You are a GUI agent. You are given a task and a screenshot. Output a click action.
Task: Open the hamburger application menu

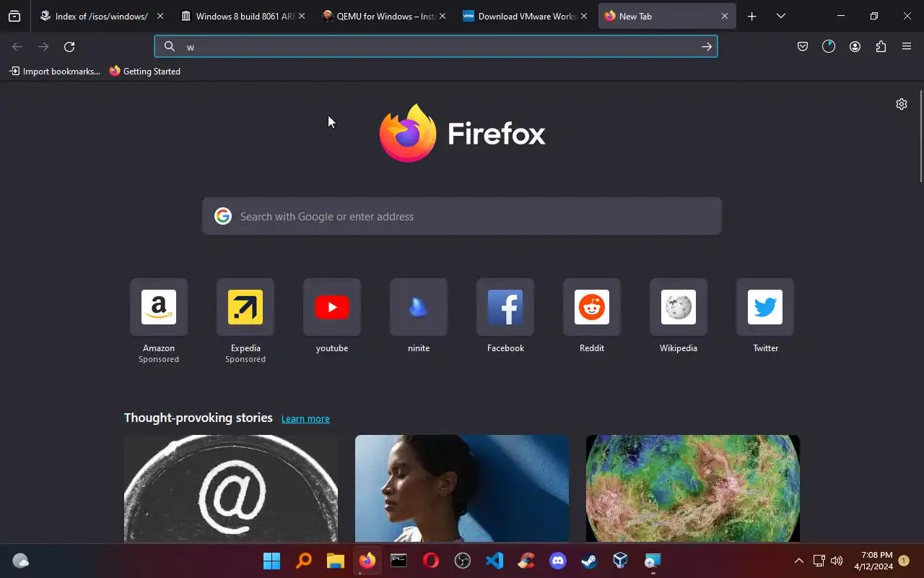907,46
